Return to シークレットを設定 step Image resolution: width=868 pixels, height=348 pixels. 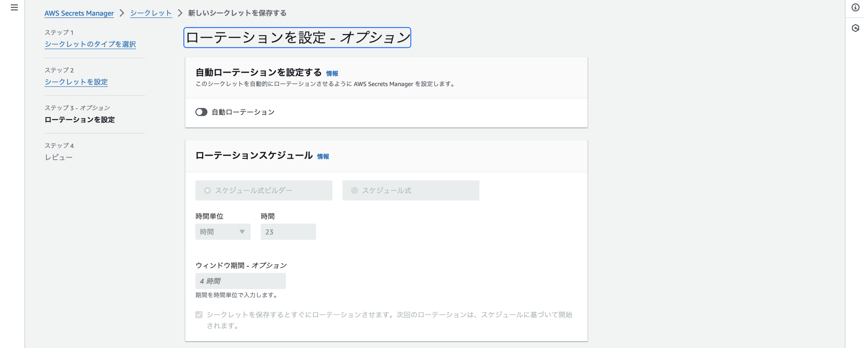click(76, 82)
